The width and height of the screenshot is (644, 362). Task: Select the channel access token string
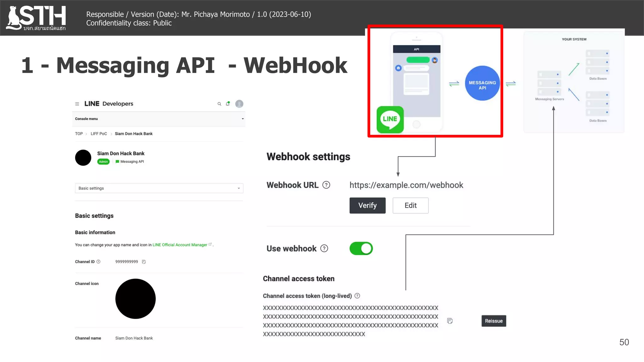tap(351, 321)
